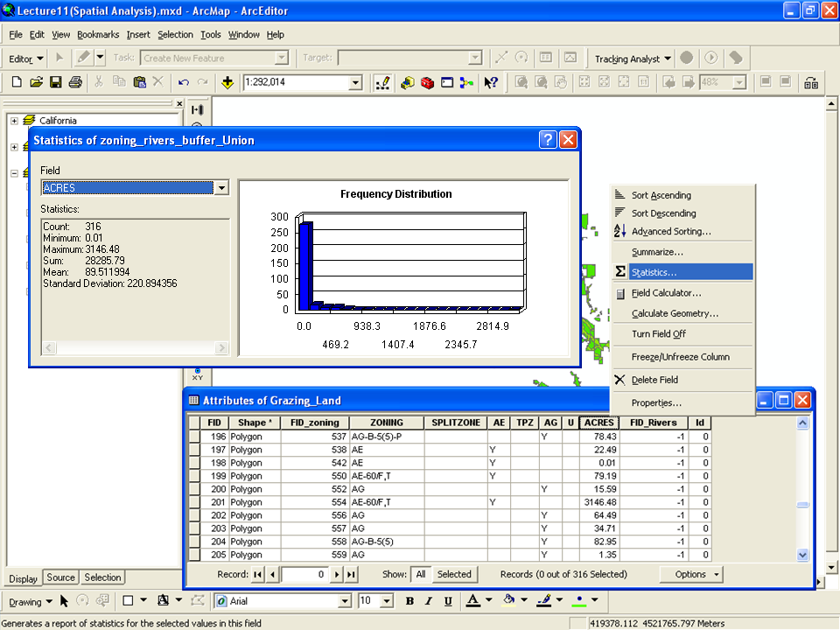The image size is (840, 630).
Task: Open the font size dropdown showing 10
Action: [x=387, y=602]
